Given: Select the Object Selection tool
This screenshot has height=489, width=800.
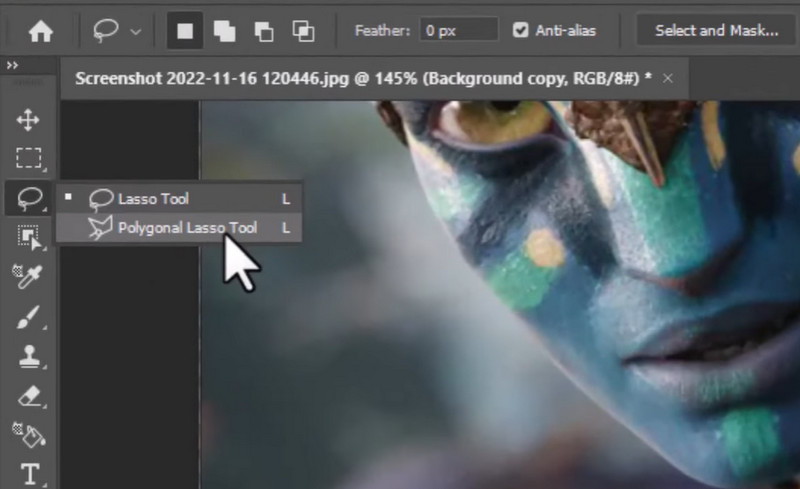Looking at the screenshot, I should (x=28, y=237).
